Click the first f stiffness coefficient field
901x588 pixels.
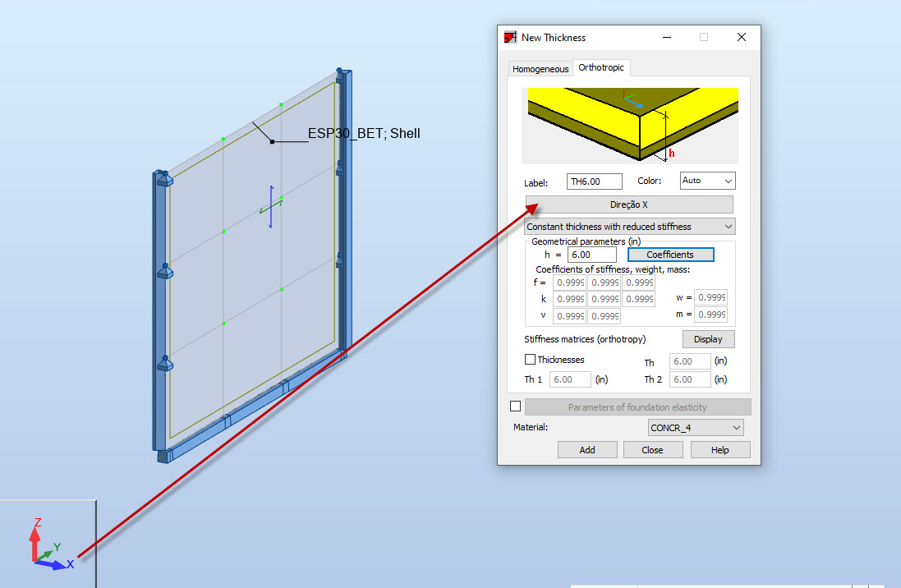(x=569, y=282)
